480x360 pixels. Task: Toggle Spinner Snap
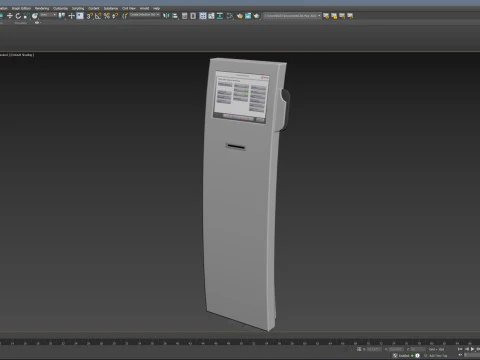tap(115, 16)
